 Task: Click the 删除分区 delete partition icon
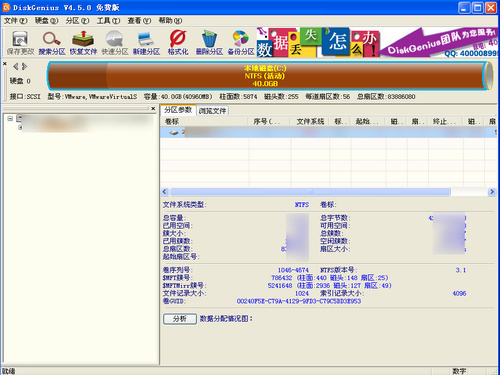(209, 43)
